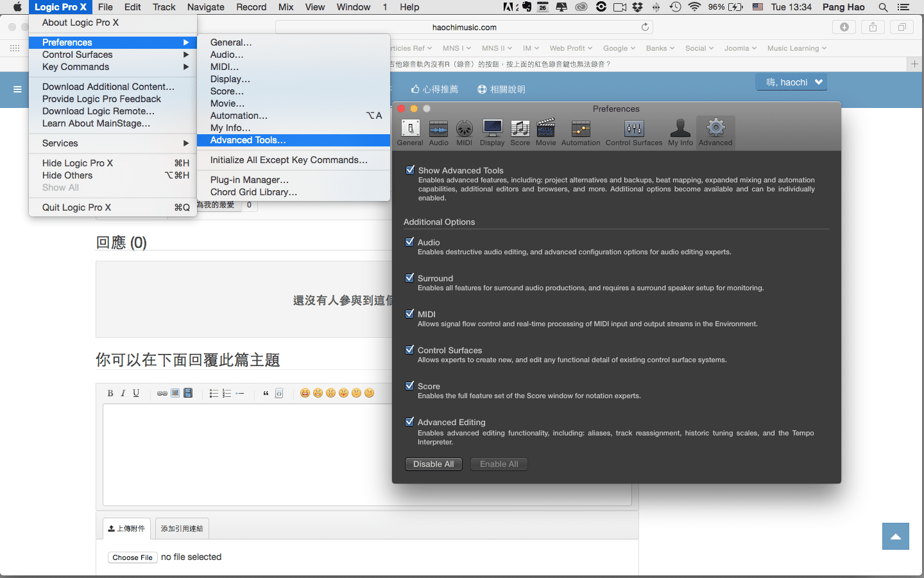Toggle the Advanced Editing checkbox

(409, 422)
